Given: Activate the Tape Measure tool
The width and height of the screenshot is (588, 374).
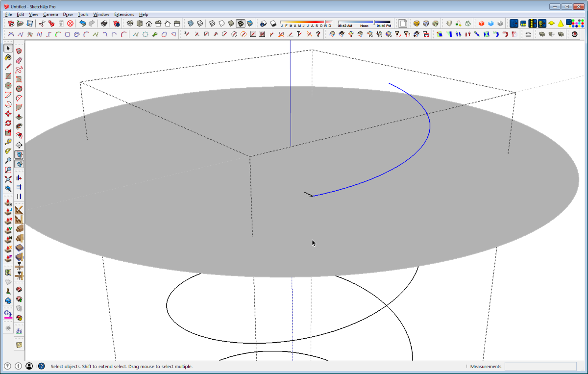Looking at the screenshot, I should click(8, 142).
